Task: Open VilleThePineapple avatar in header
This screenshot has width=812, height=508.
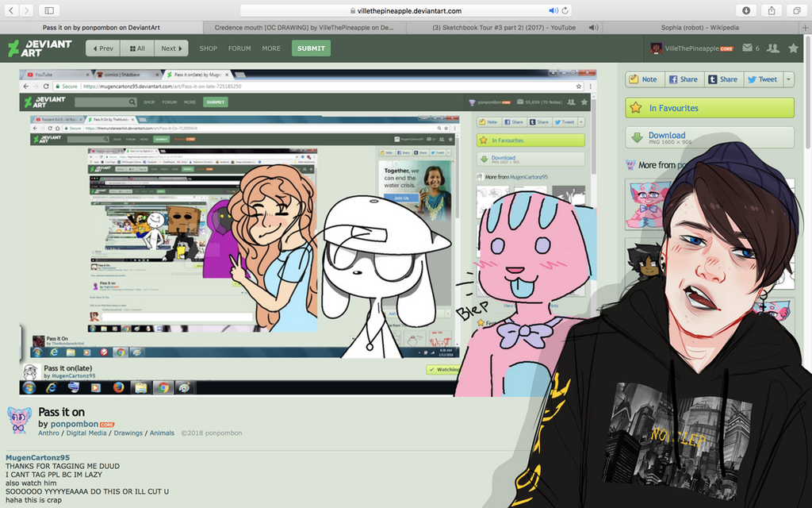Action: [x=656, y=48]
